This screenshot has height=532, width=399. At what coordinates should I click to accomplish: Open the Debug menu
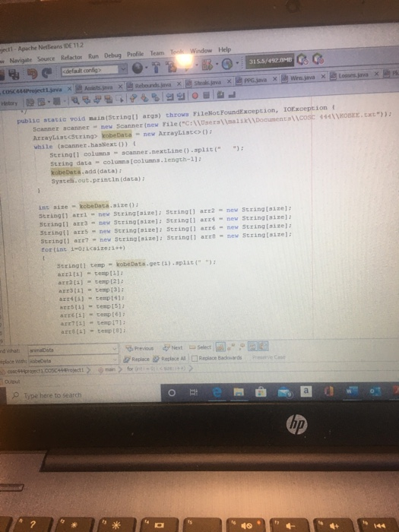(112, 55)
